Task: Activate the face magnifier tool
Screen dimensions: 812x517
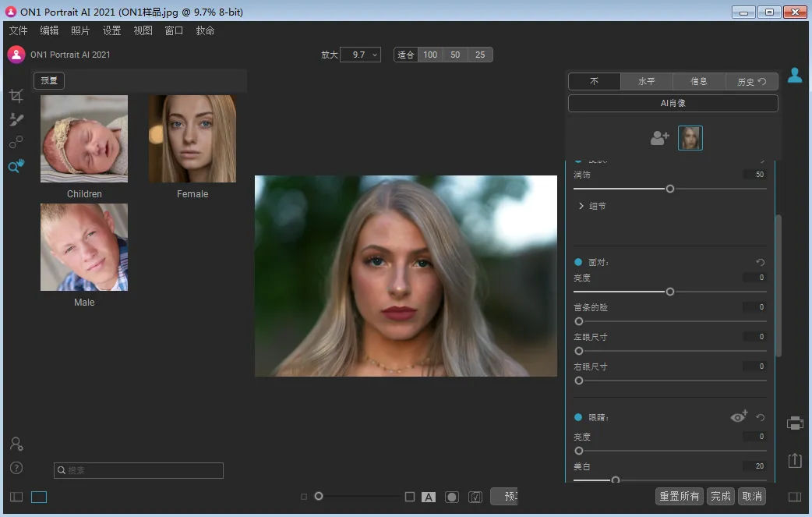Action: pyautogui.click(x=16, y=166)
